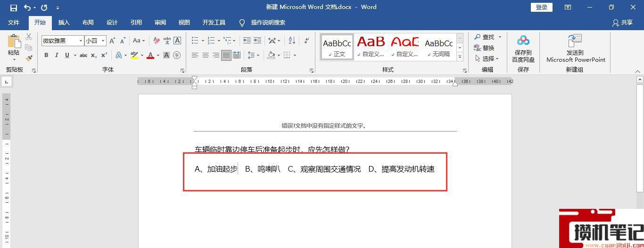Switch to the 插入 tab
Viewport: 644px width, 248px height.
[x=64, y=23]
